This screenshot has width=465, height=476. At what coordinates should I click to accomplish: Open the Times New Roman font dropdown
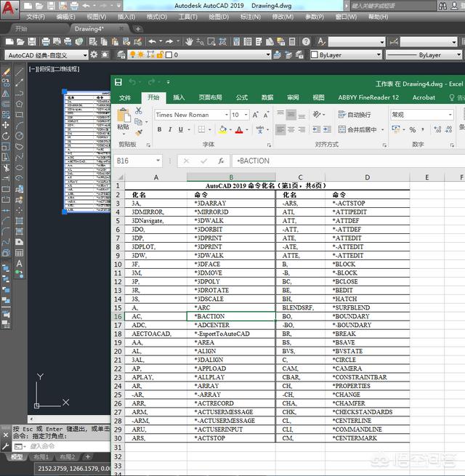[227, 115]
